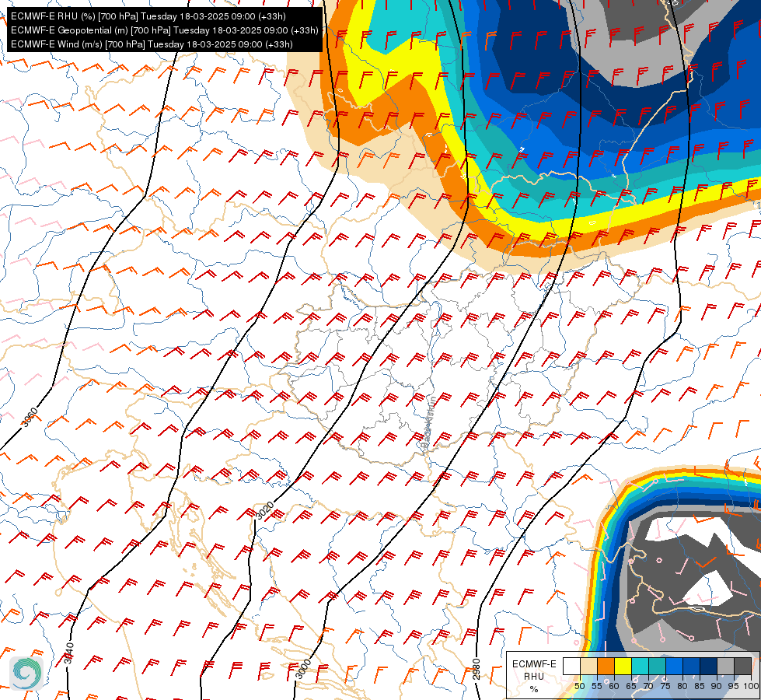Pick the orange 55–60% legend swatch

tap(606, 666)
